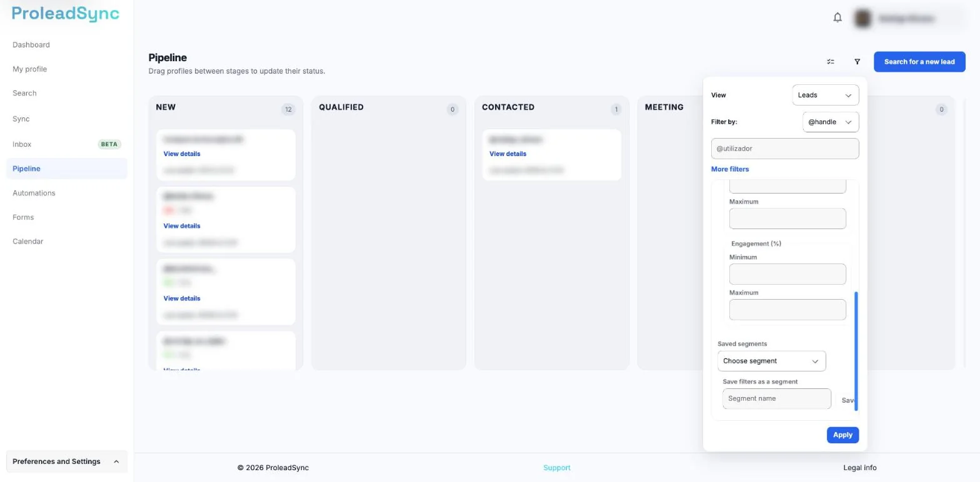Click the QUALIFIED column header
Image resolution: width=980 pixels, height=482 pixels.
[x=341, y=107]
